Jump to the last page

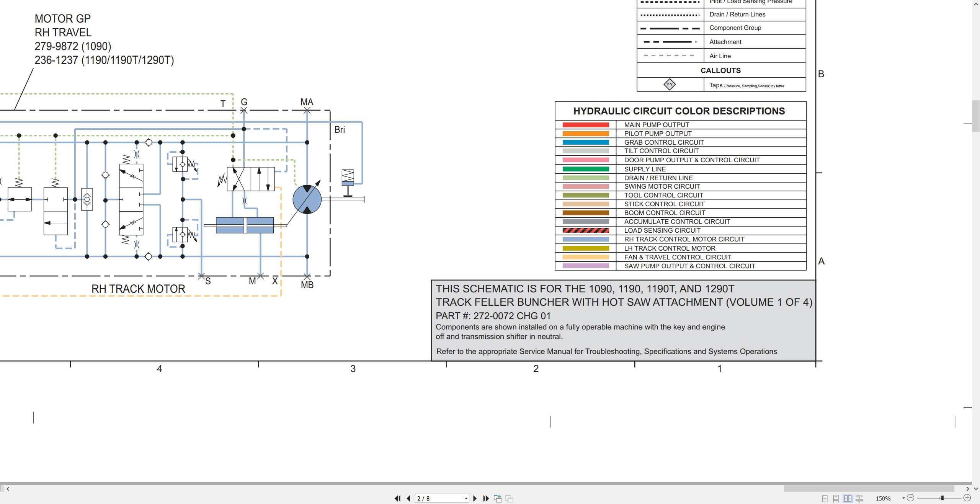tap(486, 498)
